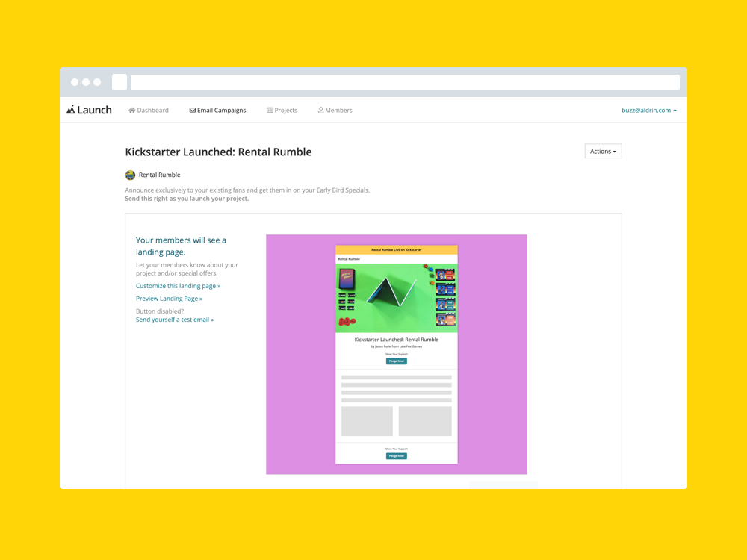This screenshot has width=747, height=560.
Task: Click the square browser toolbar button
Action: 120,82
